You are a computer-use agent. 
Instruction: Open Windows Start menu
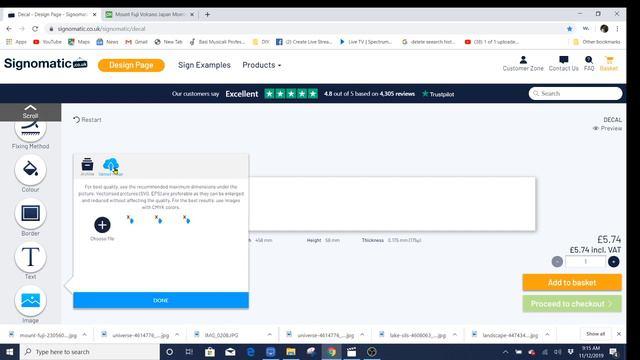[x=9, y=352]
